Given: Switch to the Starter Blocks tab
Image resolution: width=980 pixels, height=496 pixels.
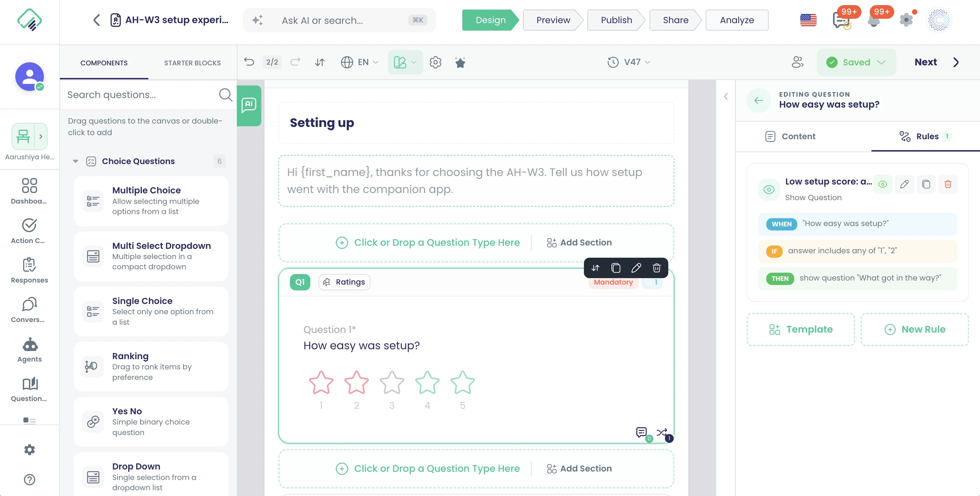Looking at the screenshot, I should [x=192, y=63].
